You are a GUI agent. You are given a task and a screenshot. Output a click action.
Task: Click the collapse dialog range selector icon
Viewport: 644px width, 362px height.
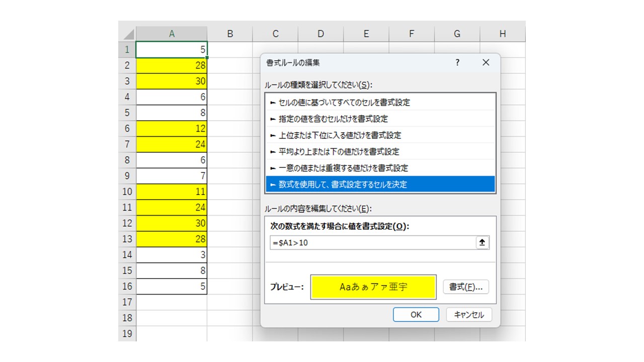click(482, 243)
